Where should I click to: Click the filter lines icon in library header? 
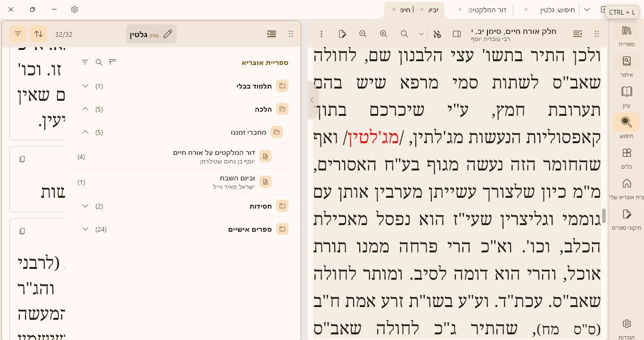pyautogui.click(x=85, y=62)
